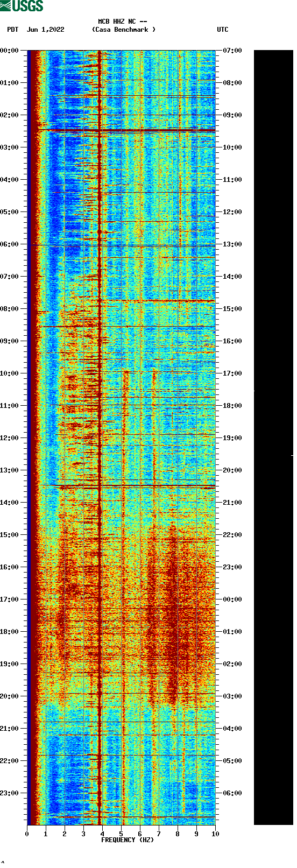Select the UTC axis label '04:00'
Screen dimensions: 297x868
click(x=232, y=729)
